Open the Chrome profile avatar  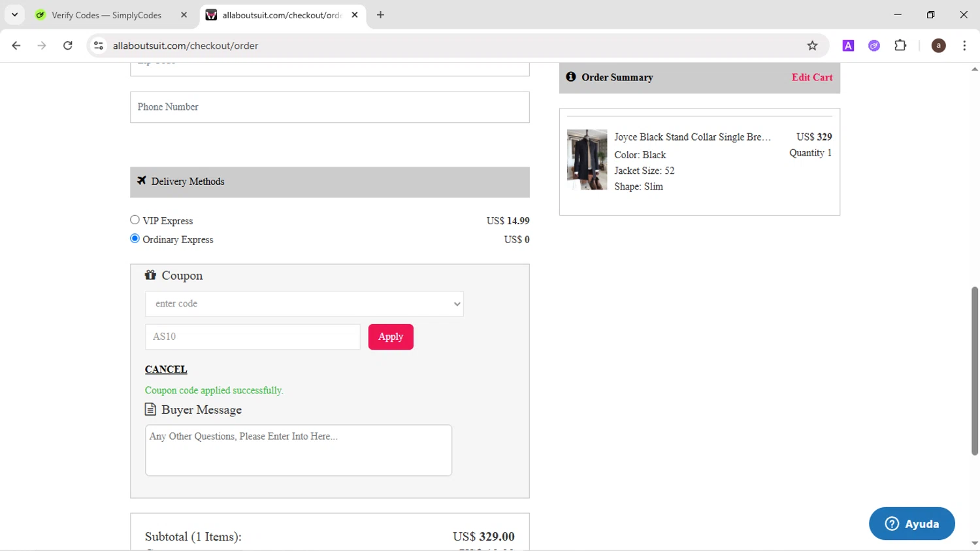click(938, 46)
